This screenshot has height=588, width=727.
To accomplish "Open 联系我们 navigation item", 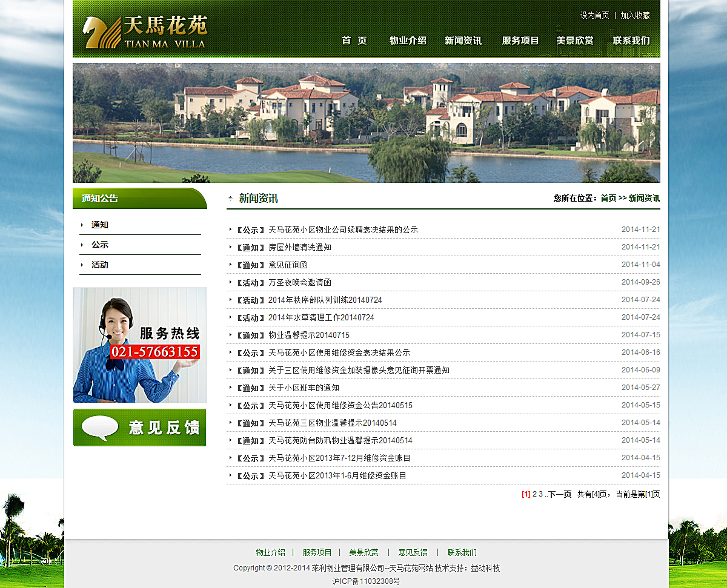I will point(631,41).
